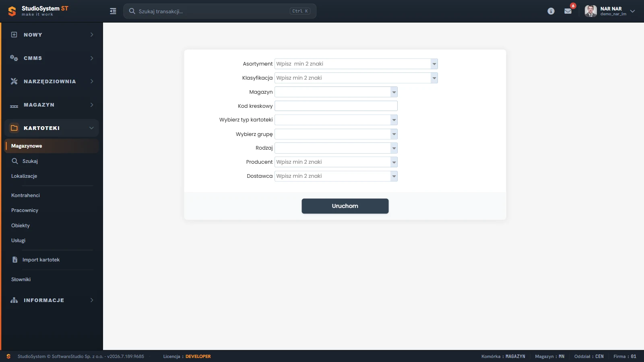Click the Informacje hierarchy icon

[x=14, y=300]
